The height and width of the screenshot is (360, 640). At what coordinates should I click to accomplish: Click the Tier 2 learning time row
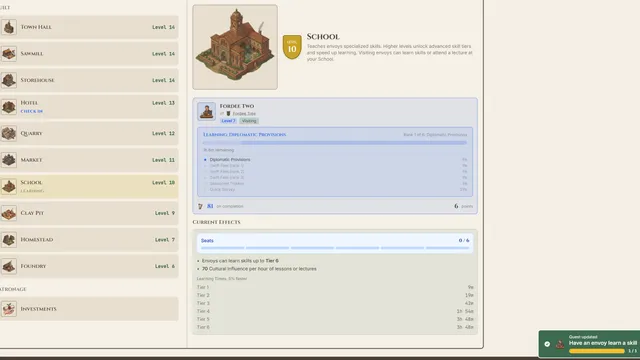click(x=335, y=295)
